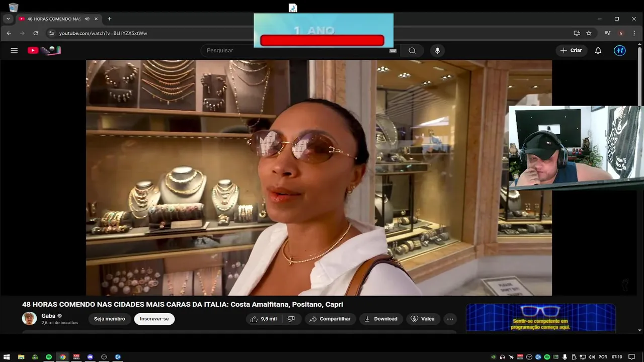Open File Explorer from the taskbar
This screenshot has height=362, width=644.
tap(21, 357)
